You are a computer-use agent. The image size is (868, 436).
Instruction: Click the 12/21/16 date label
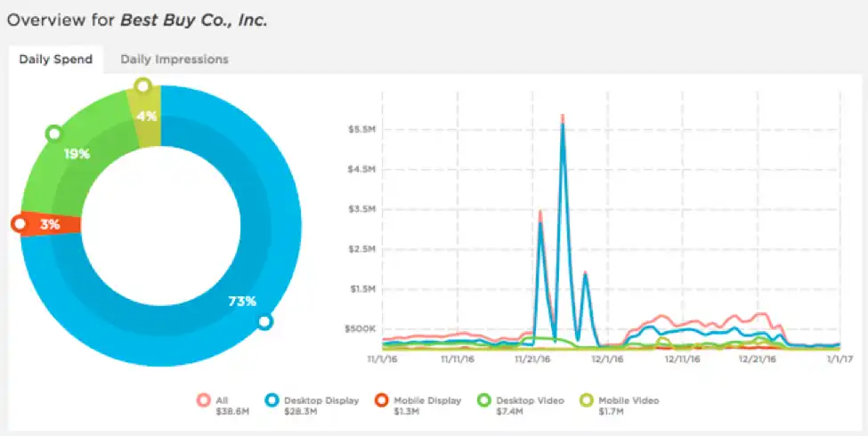758,359
